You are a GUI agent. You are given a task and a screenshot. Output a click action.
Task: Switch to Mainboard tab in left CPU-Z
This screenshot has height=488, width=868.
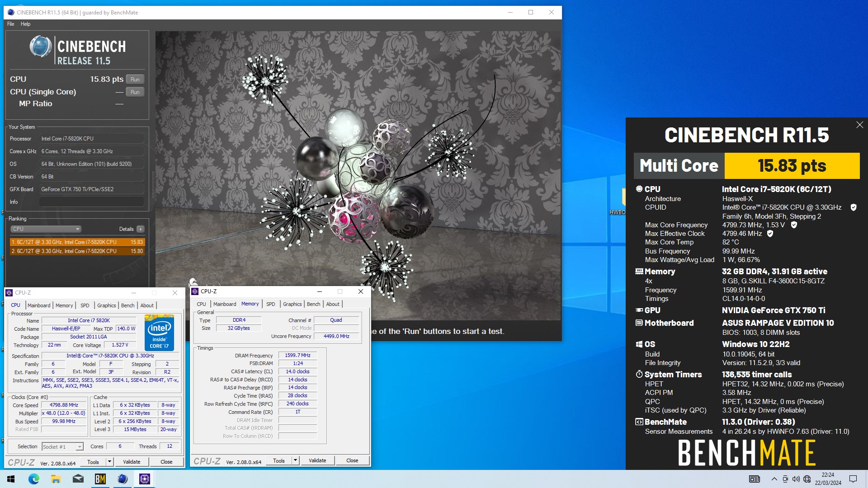(x=39, y=305)
